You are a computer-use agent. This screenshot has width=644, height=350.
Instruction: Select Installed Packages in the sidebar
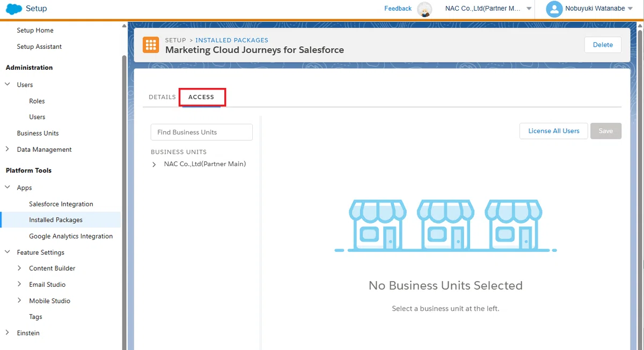56,220
